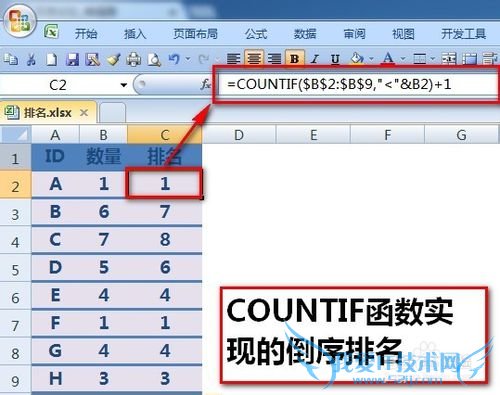Click in the formula bar with the COUNTIF formula
The height and width of the screenshot is (395, 500).
point(357,84)
